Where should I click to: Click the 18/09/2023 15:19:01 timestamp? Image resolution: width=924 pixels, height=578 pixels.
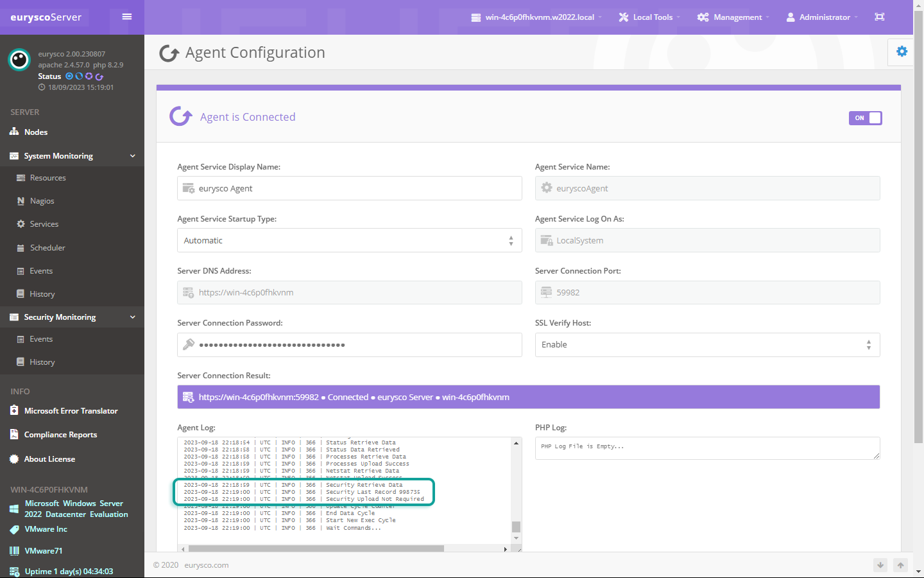click(81, 87)
